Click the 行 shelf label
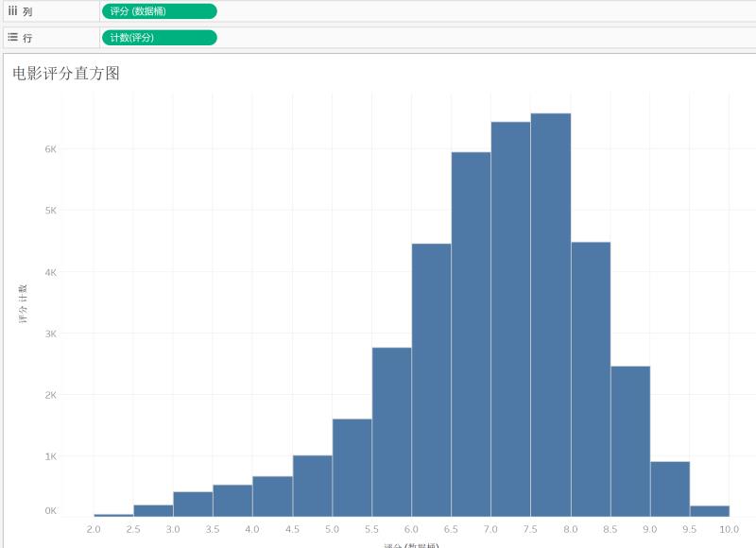Image resolution: width=756 pixels, height=548 pixels. [x=27, y=38]
